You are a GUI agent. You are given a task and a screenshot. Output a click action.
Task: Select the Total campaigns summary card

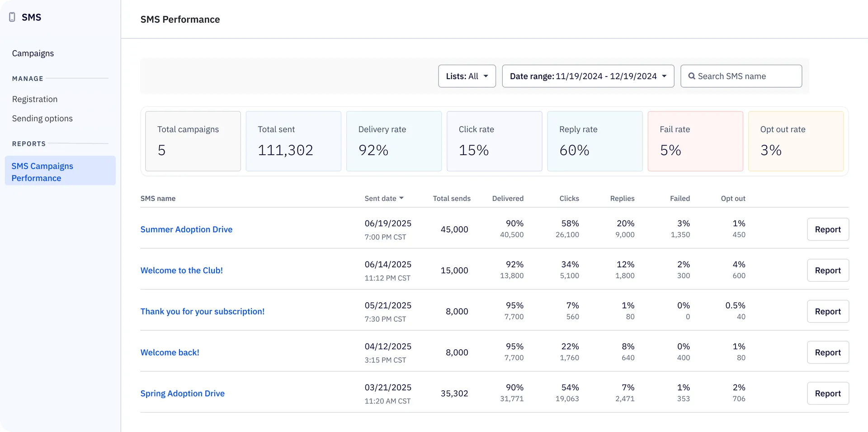tap(193, 141)
